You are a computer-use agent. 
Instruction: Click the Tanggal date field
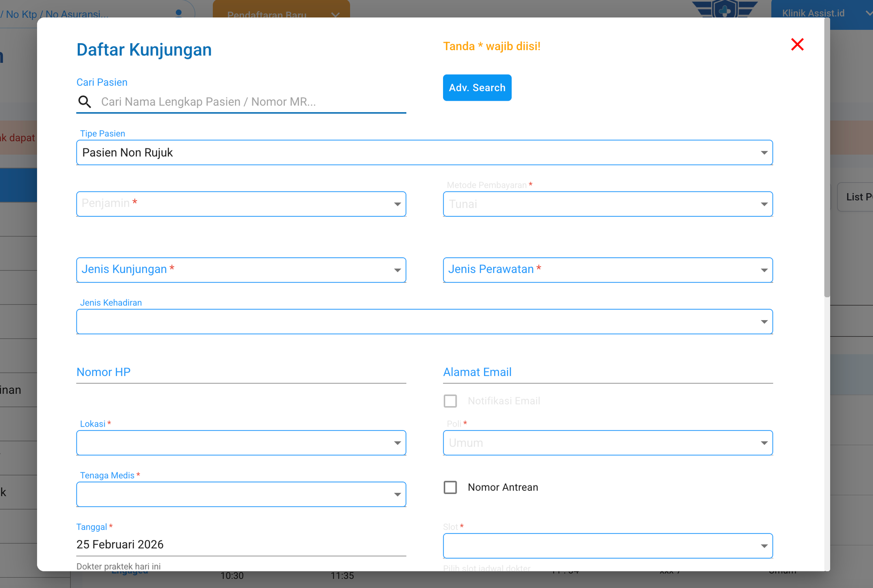tap(241, 544)
